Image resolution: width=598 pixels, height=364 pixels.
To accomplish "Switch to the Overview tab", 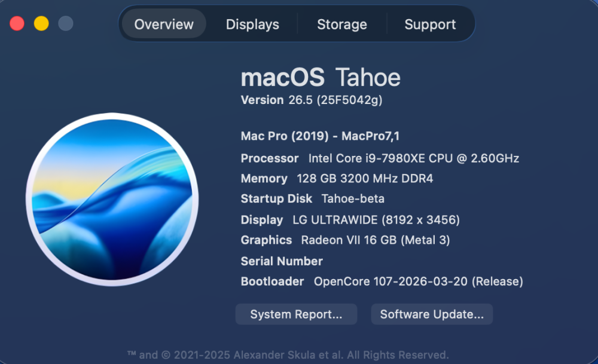I will click(164, 24).
